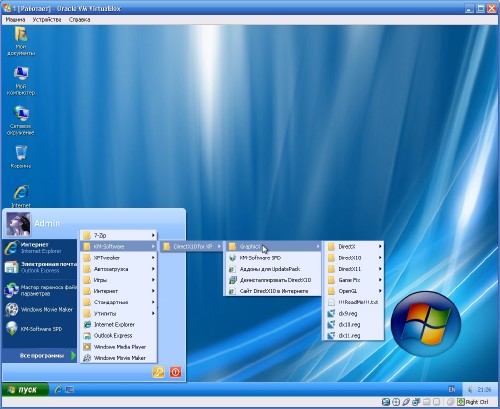500x409 pixels.
Task: Open the 7-Zip programs submenu
Action: [119, 235]
